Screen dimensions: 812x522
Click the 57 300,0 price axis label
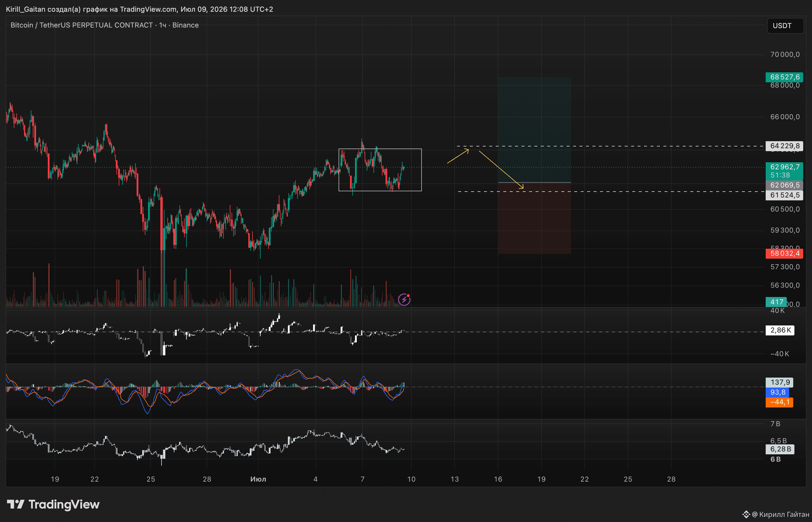click(x=784, y=267)
